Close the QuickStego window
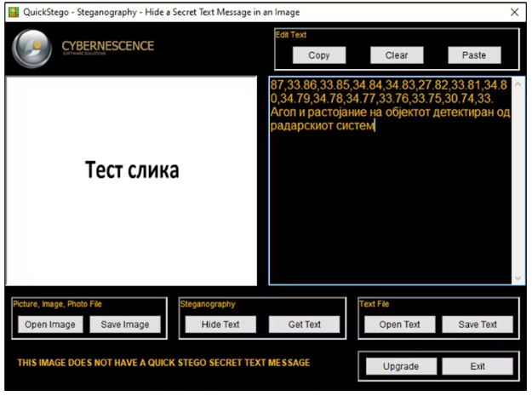532x396 pixels. pos(514,13)
